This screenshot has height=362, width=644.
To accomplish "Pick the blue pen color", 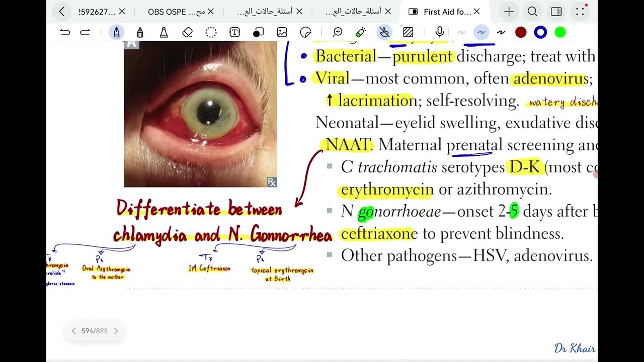I will [540, 33].
